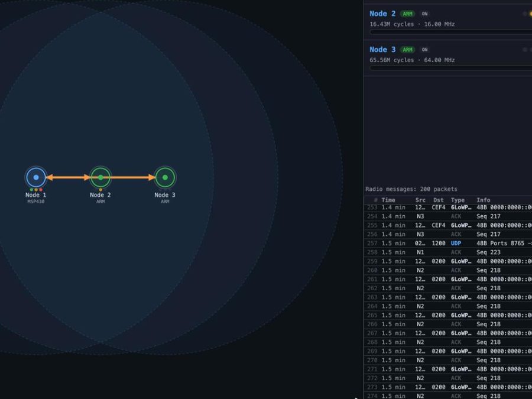
Task: Select packet row 266 ACK
Action: [448, 324]
